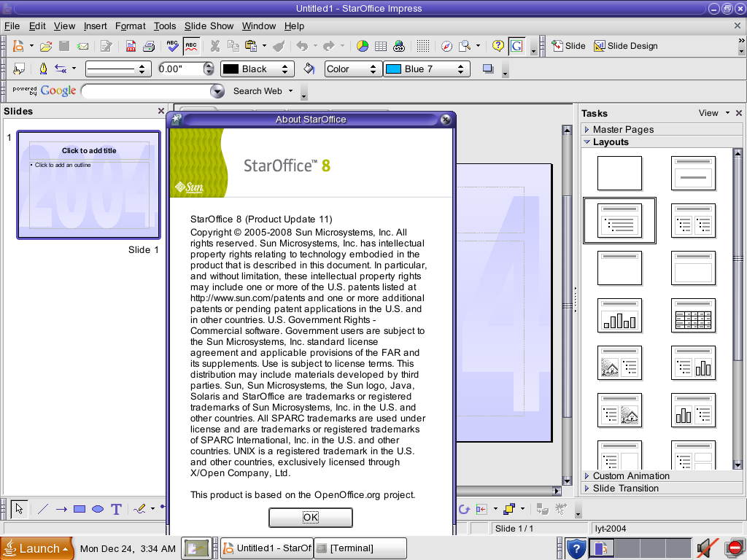Click the Search Web button
Image resolution: width=747 pixels, height=560 pixels.
click(258, 91)
